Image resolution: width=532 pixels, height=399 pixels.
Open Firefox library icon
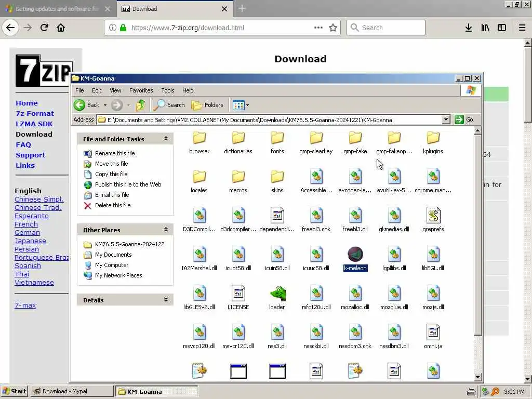pyautogui.click(x=485, y=28)
